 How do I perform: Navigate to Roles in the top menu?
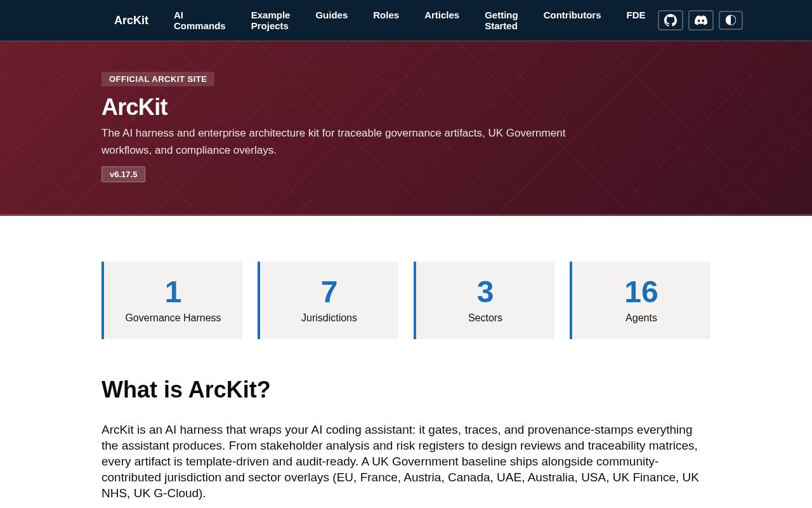(386, 15)
